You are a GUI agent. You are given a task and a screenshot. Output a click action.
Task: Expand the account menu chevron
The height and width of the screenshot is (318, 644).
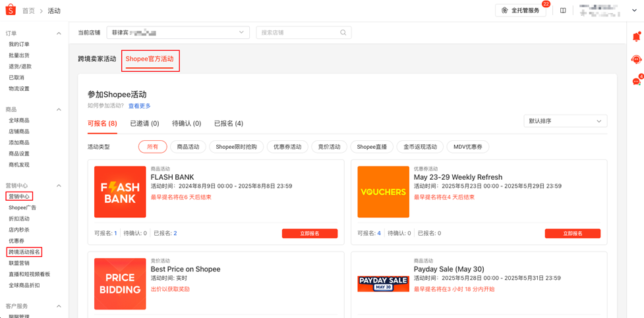633,11
